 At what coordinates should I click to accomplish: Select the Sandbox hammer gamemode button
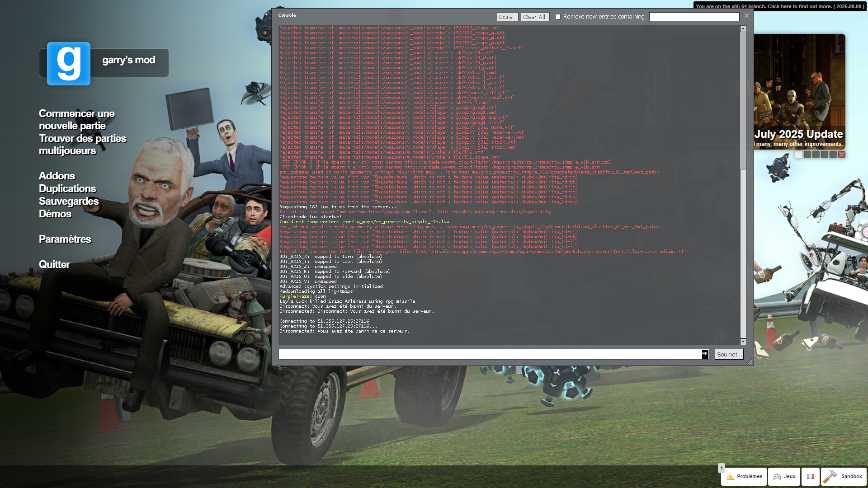coord(844,476)
